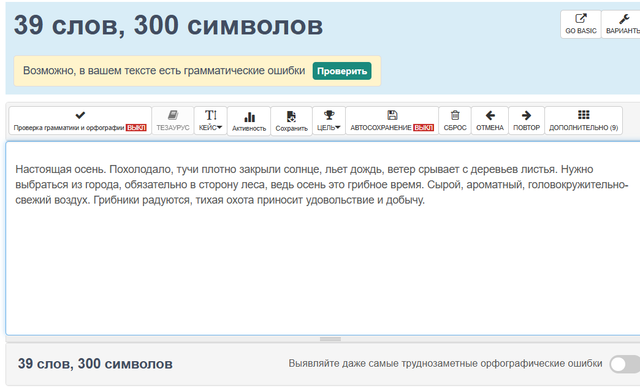Click the Сохранить file icon
This screenshot has height=387, width=640.
click(x=291, y=121)
